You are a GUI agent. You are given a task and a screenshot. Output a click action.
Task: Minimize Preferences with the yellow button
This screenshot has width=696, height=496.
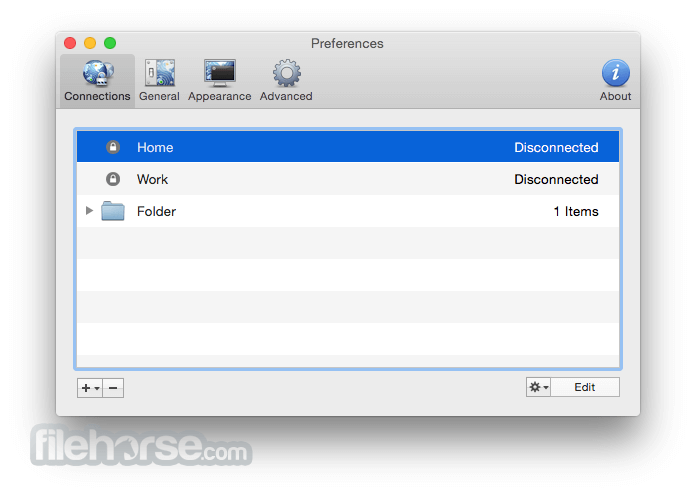click(90, 43)
